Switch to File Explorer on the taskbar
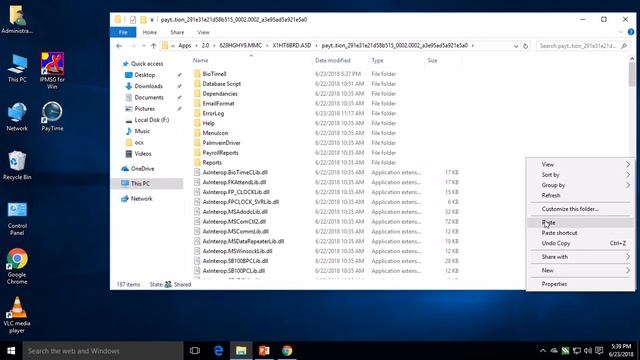Image resolution: width=640 pixels, height=360 pixels. (241, 351)
